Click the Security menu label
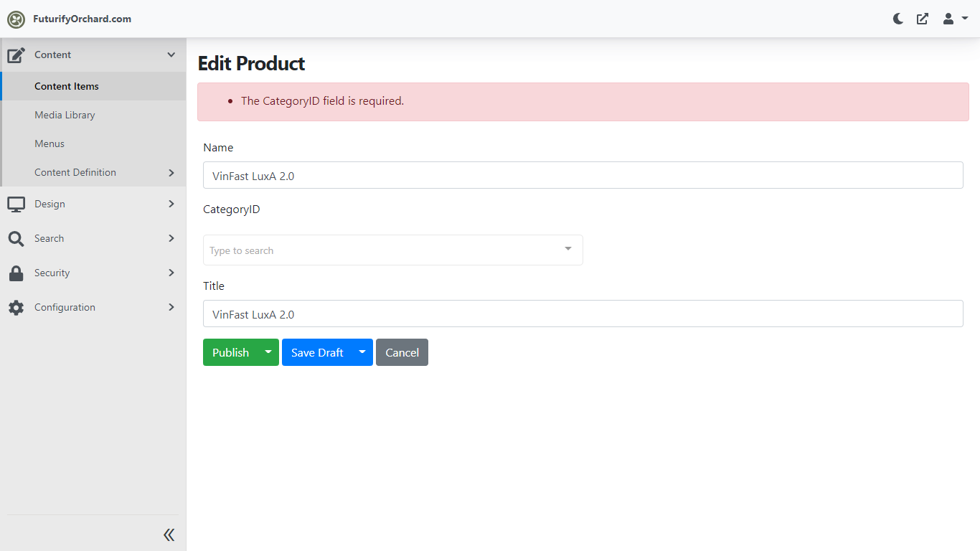The image size is (980, 551). click(x=52, y=273)
